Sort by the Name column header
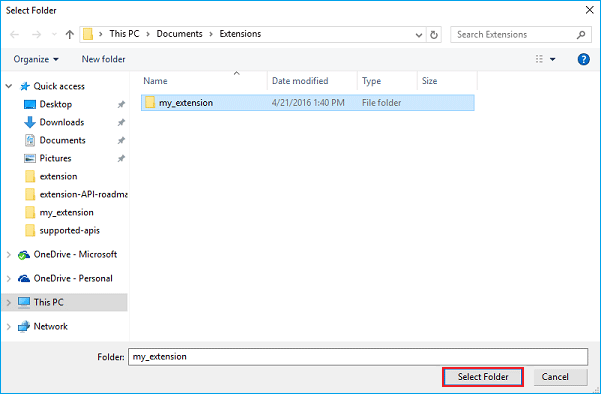This screenshot has width=601, height=394. coord(155,81)
